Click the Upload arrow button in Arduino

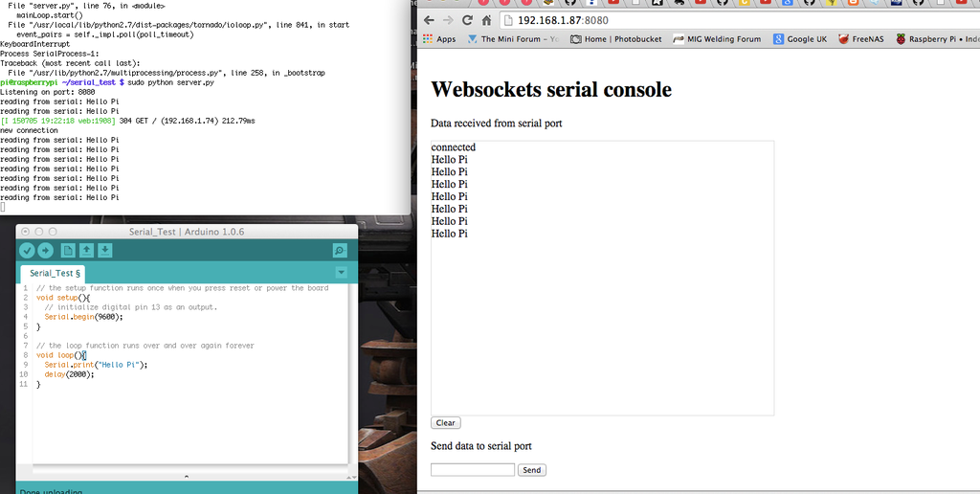coord(45,251)
